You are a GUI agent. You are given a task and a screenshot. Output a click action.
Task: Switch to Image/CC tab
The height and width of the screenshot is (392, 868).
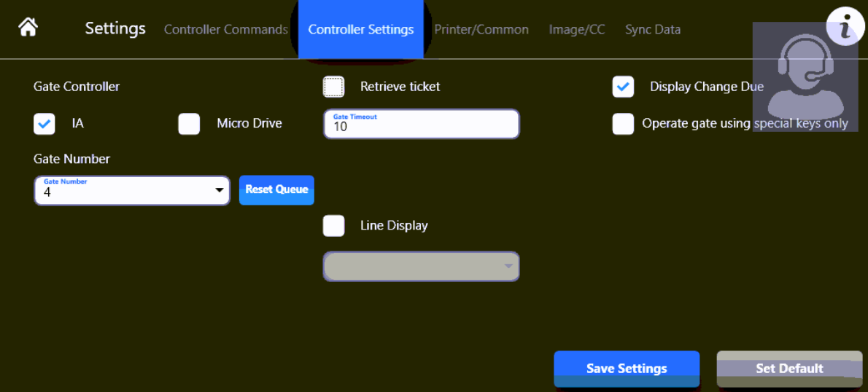click(577, 29)
